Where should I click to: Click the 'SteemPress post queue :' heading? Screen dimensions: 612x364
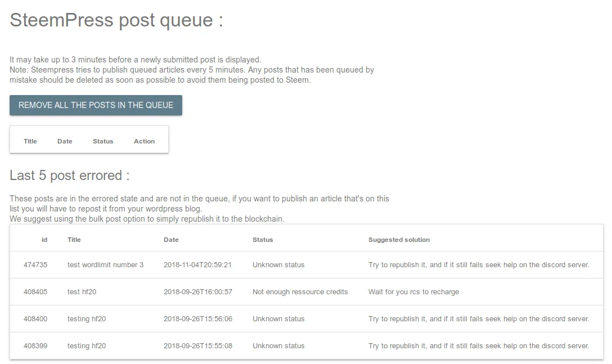tap(116, 20)
